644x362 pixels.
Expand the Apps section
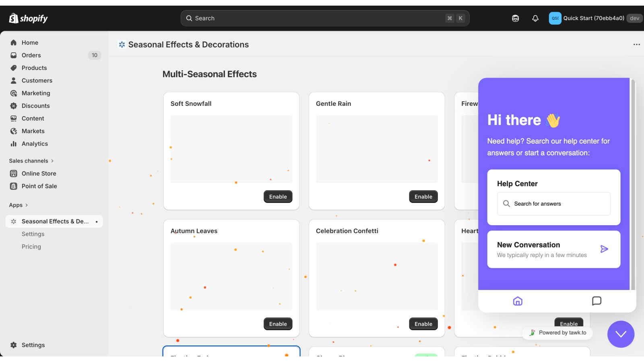pos(19,205)
